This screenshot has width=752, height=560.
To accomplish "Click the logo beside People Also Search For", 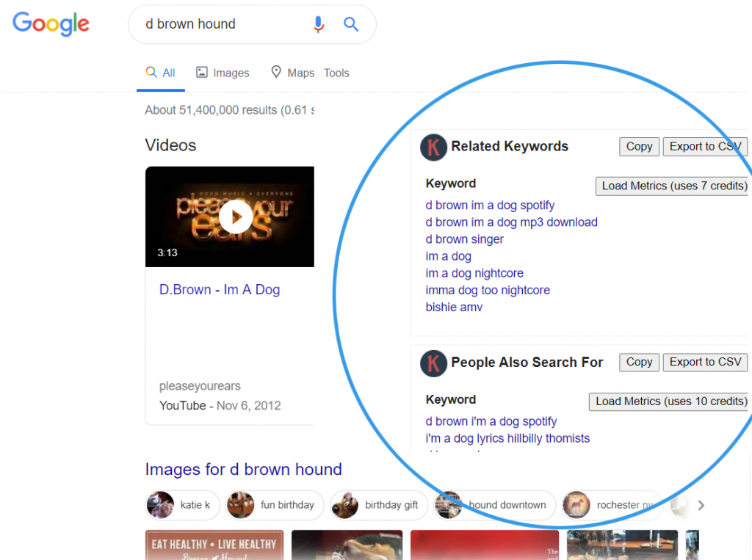I will point(433,363).
